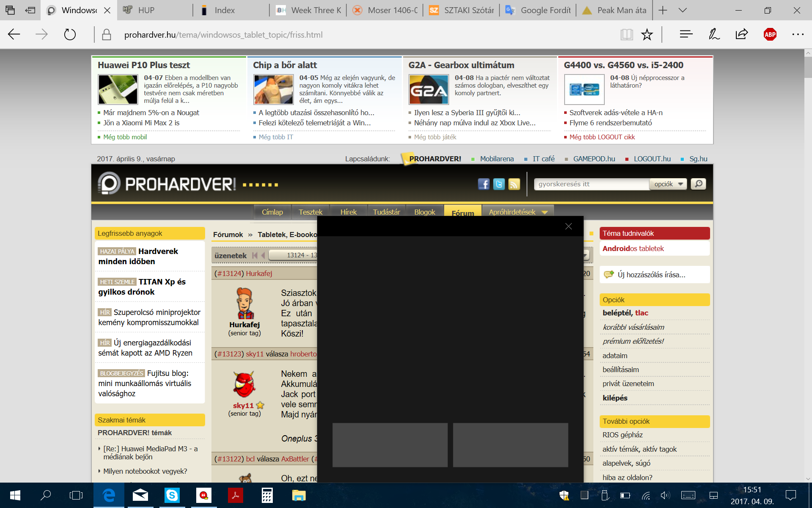Click the right gray button in popup

click(510, 445)
